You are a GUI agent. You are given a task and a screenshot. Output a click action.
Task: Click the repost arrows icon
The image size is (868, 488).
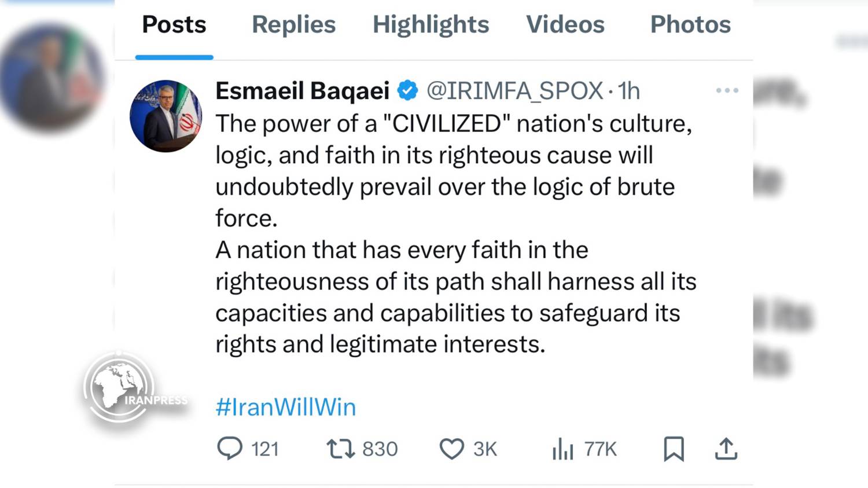click(x=341, y=449)
